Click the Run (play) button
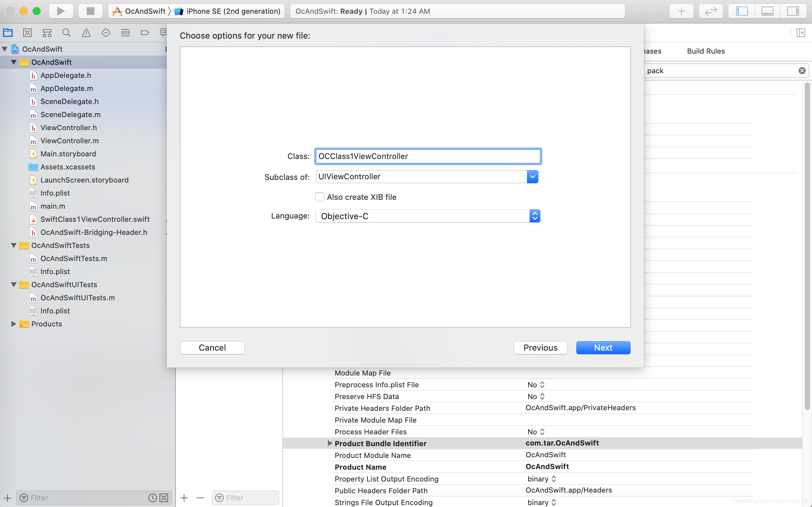812x507 pixels. point(61,11)
